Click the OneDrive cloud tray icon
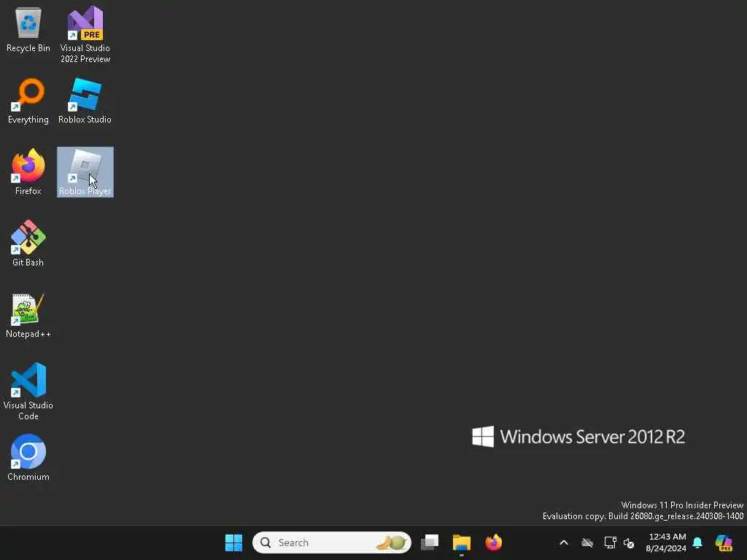The image size is (747, 560). click(x=587, y=542)
